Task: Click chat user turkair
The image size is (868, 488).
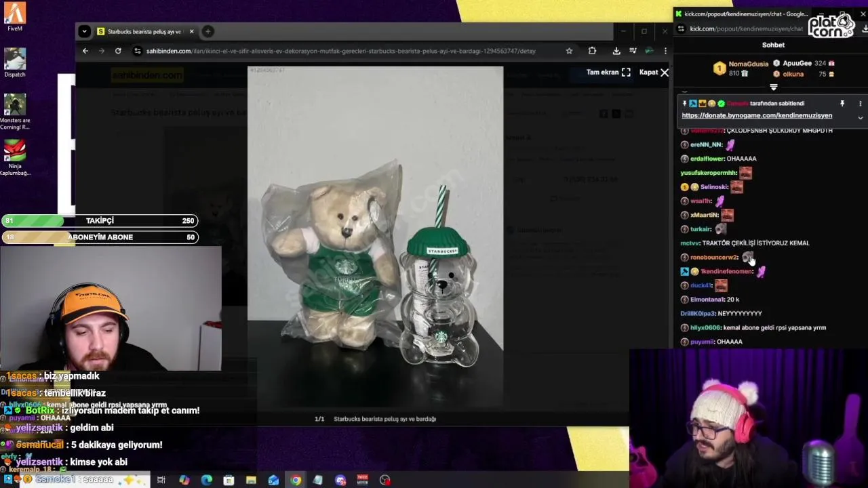Action: pos(701,229)
